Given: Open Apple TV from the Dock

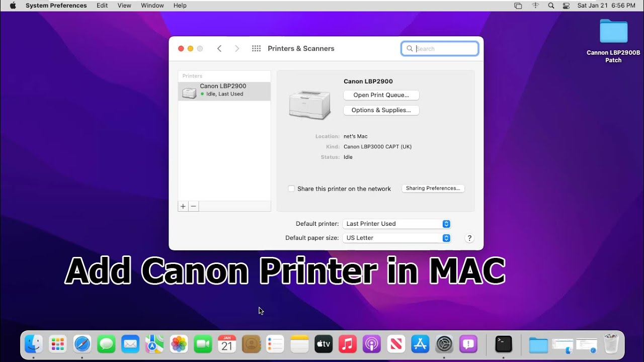Looking at the screenshot, I should coord(324,344).
